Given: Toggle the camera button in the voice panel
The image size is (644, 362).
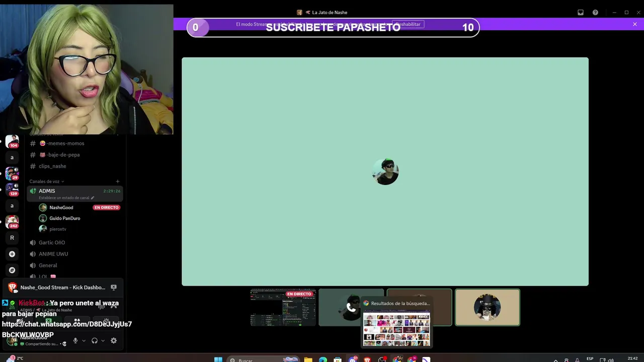Looking at the screenshot, I should point(19,321).
